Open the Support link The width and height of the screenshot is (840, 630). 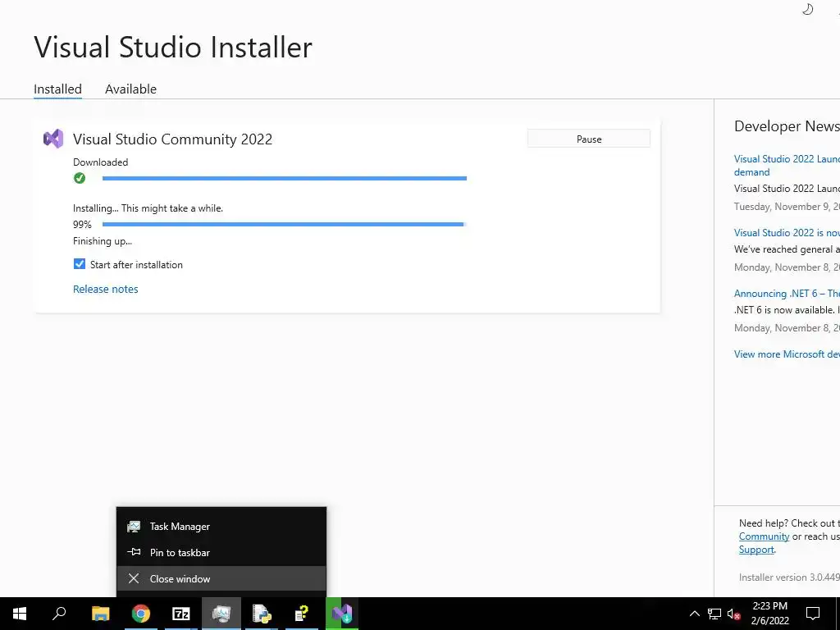(x=756, y=550)
